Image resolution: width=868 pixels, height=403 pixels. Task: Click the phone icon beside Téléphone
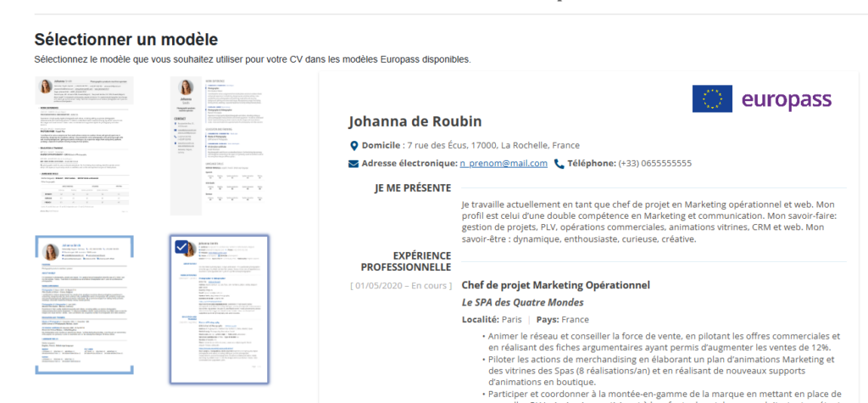point(559,163)
